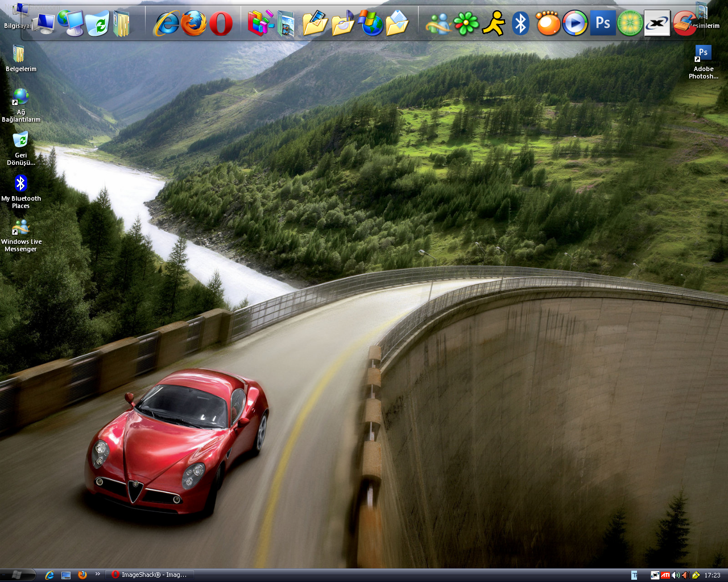Open the mail folder icon in dock
This screenshot has height=582, width=728.
click(x=398, y=24)
